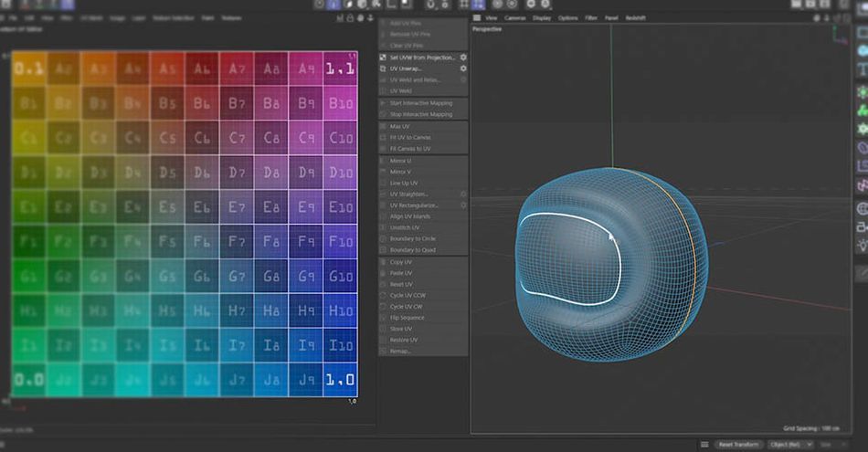Select the UV Weld command

pyautogui.click(x=423, y=90)
